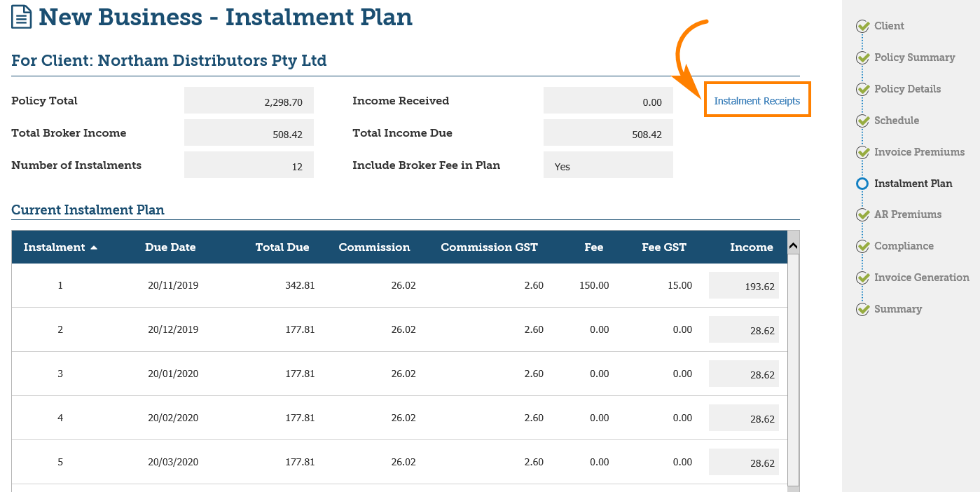The image size is (980, 492).
Task: Click the Policy Total value field
Action: [249, 102]
